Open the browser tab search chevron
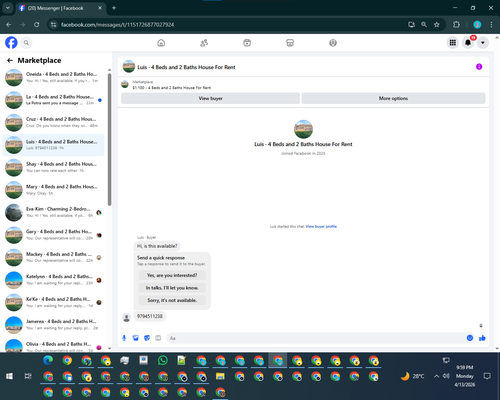This screenshot has height=400, width=500. [x=8, y=8]
